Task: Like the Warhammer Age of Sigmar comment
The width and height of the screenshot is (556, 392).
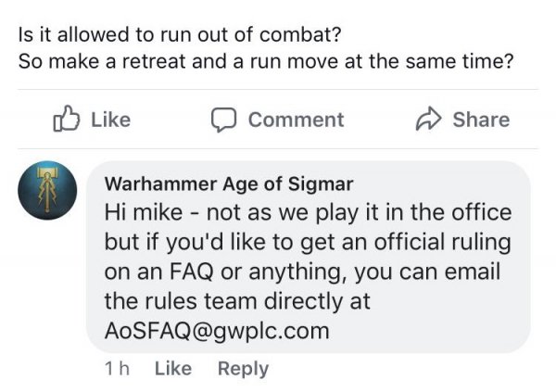Action: [x=172, y=368]
